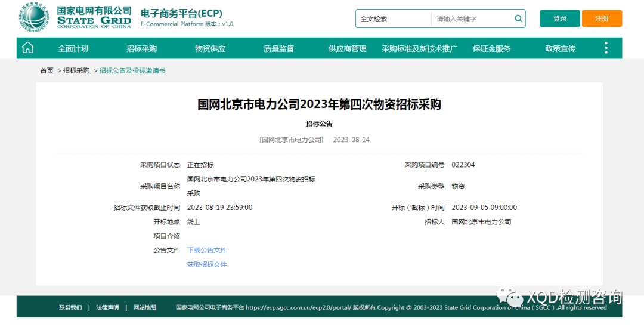Open the 采购标准及新技术推广 menu
The image size is (644, 327).
419,48
